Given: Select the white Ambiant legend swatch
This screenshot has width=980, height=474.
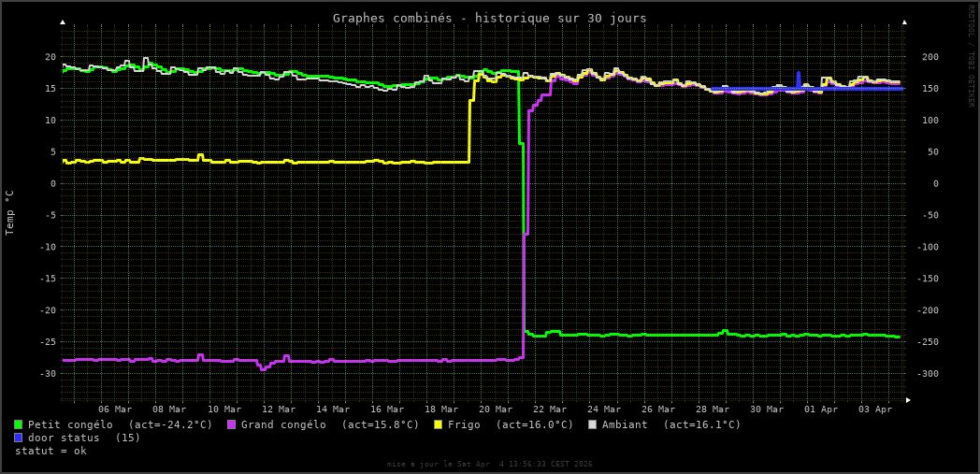Looking at the screenshot, I should click(x=592, y=424).
